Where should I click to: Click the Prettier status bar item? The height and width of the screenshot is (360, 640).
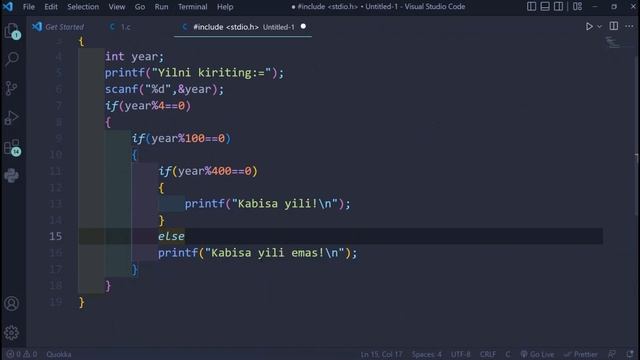(x=581, y=354)
